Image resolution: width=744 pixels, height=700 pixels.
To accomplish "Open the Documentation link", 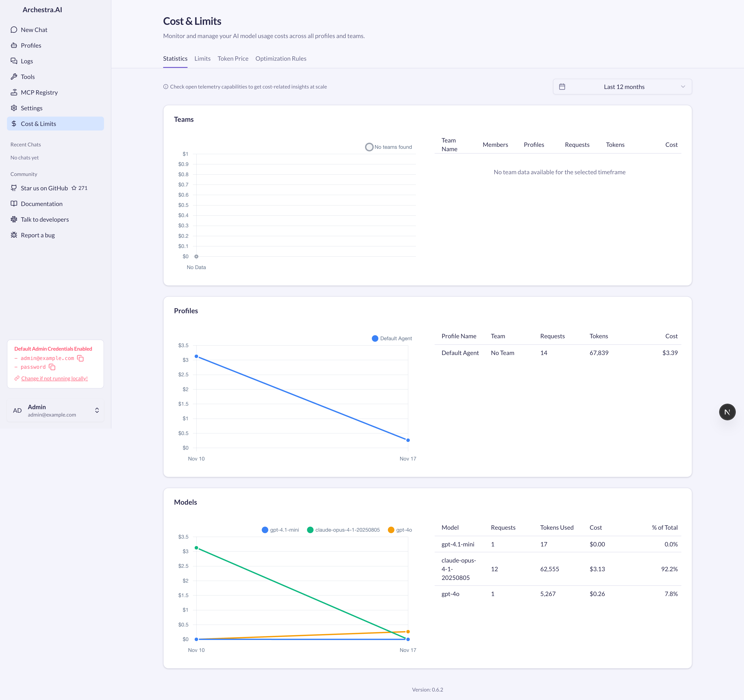I will [x=42, y=204].
